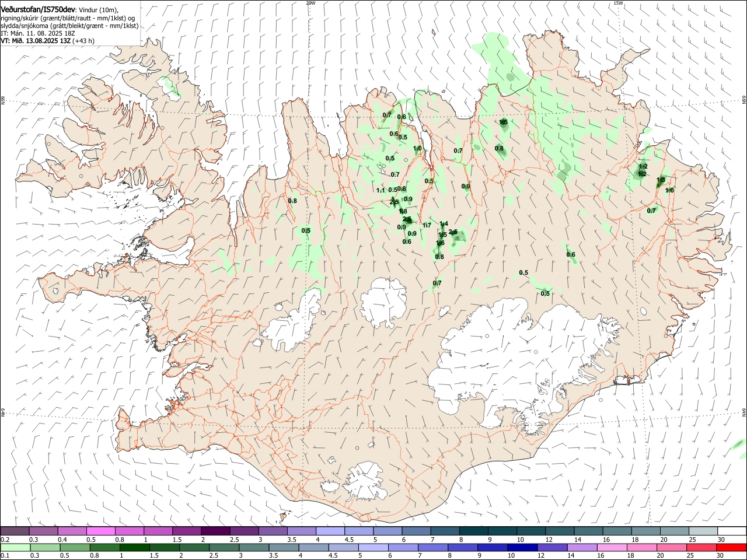Select the dark blue swatch labeled 10 in bottom legend
The height and width of the screenshot is (560, 747).
coord(522,547)
